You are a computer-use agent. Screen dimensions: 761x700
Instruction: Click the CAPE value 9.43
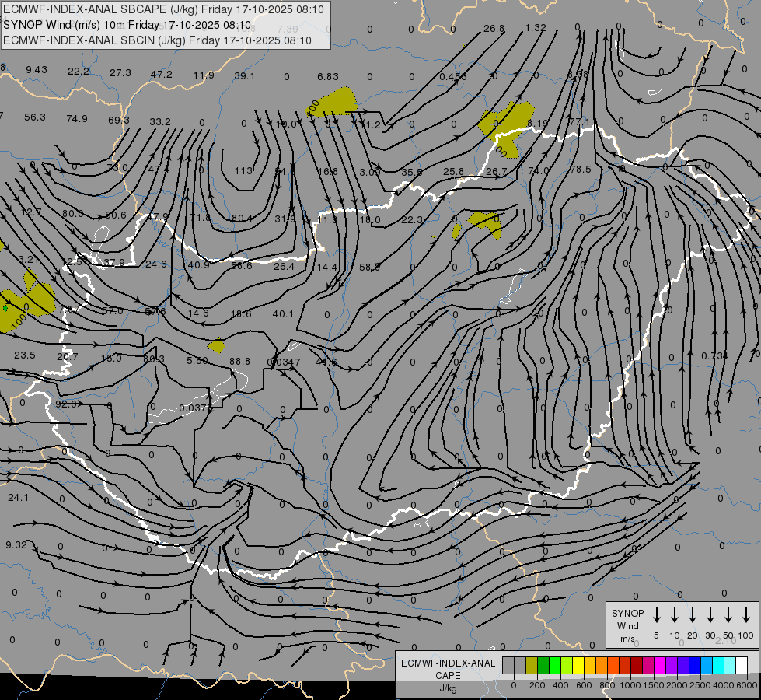click(x=37, y=70)
